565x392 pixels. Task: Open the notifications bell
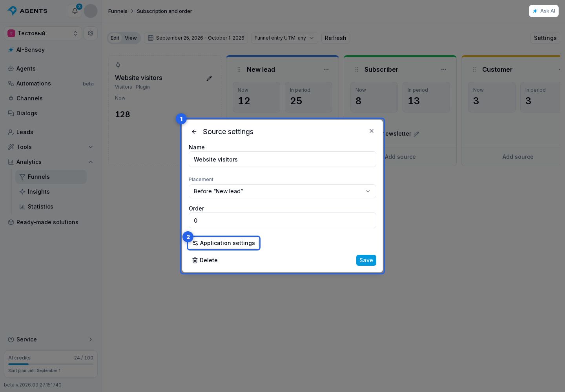(75, 11)
